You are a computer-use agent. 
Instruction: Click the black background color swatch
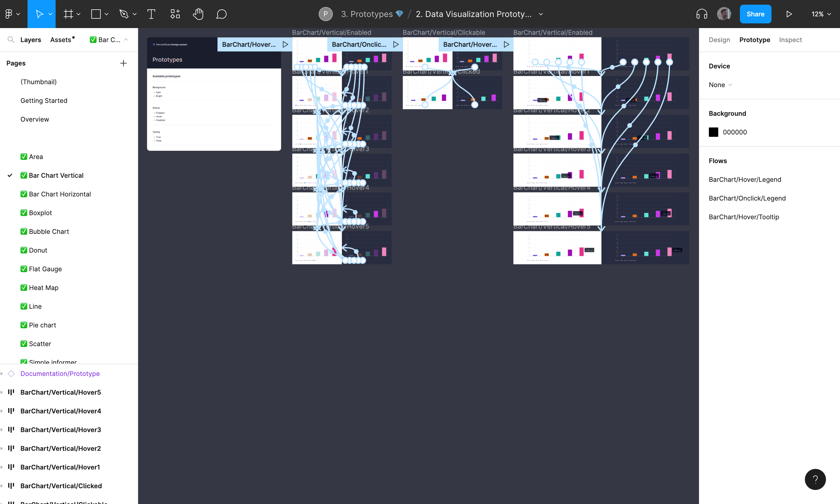[713, 132]
